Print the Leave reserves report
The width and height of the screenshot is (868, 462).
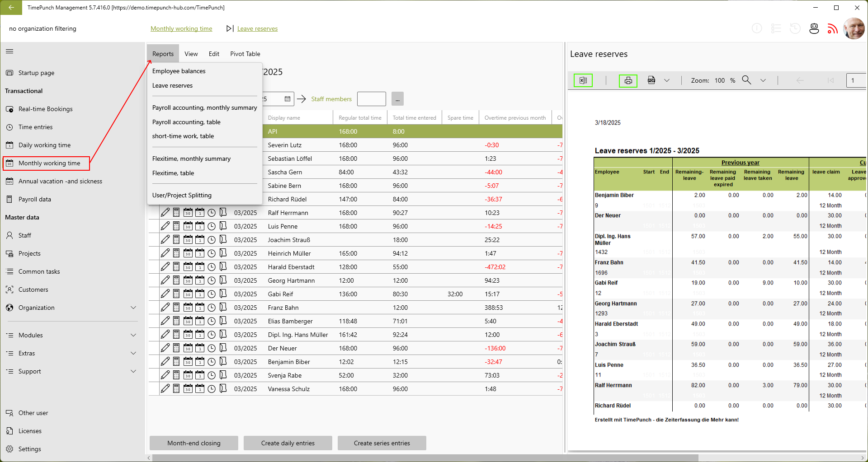point(628,80)
